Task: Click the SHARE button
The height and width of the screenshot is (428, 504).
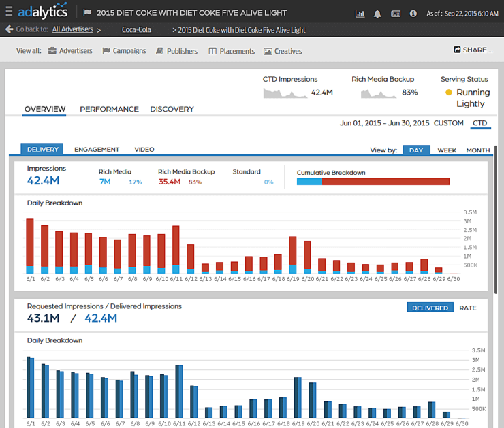Action: [x=473, y=50]
